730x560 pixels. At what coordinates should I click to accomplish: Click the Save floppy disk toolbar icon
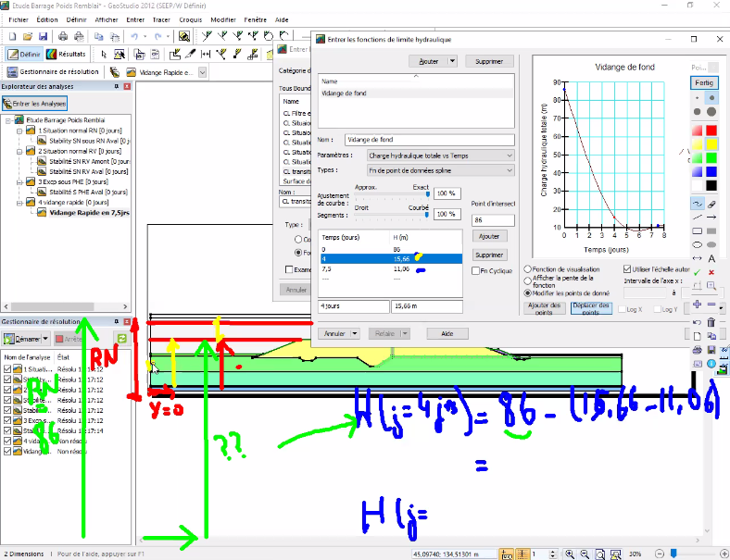tap(43, 36)
